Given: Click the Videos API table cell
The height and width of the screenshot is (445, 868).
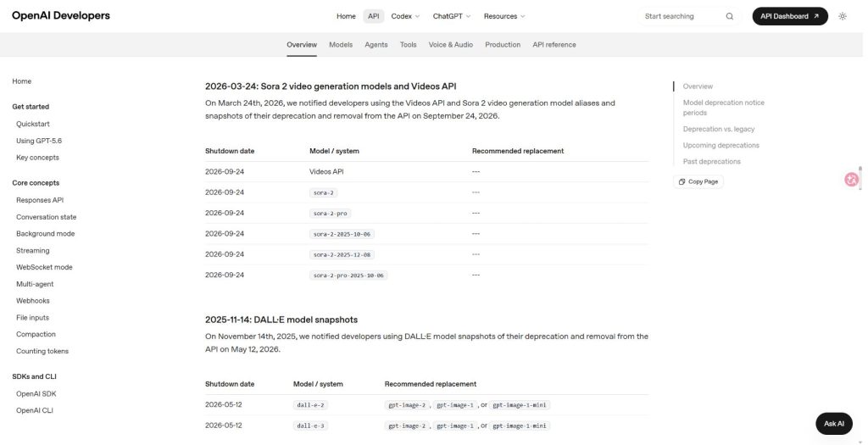Looking at the screenshot, I should tap(326, 171).
